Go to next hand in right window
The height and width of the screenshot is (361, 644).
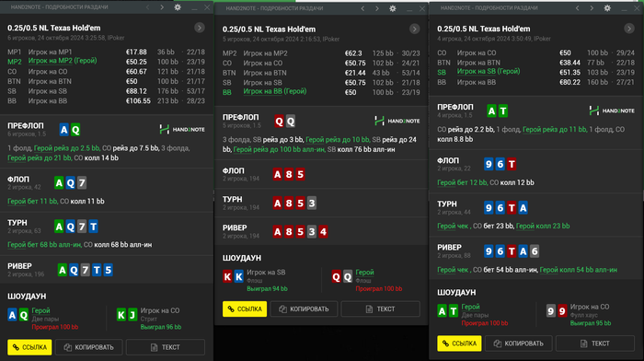(592, 7)
